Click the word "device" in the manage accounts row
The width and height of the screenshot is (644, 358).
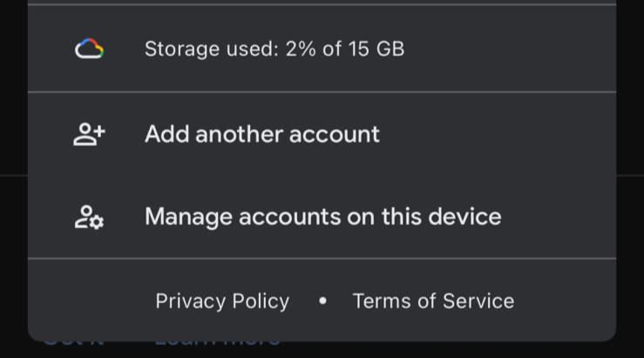(x=464, y=216)
